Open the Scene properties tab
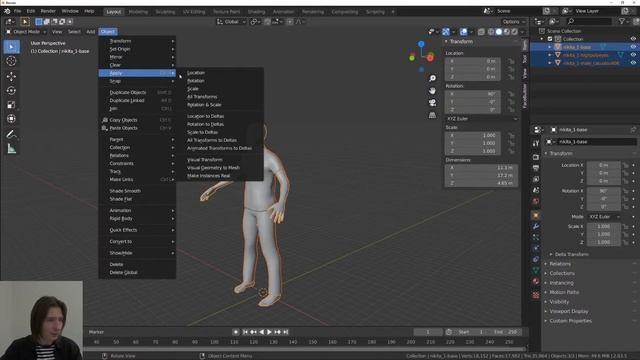The height and width of the screenshot is (360, 640). point(536,190)
